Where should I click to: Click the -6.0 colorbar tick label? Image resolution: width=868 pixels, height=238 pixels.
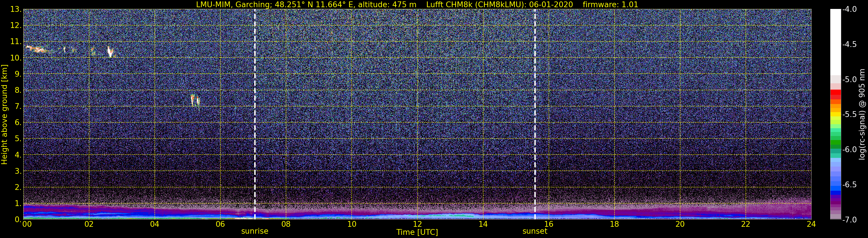(x=849, y=149)
